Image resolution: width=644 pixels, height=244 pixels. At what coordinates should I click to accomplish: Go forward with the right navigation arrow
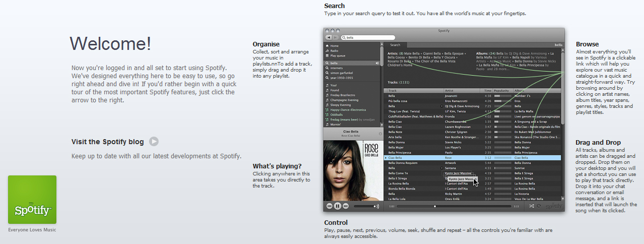(x=335, y=38)
